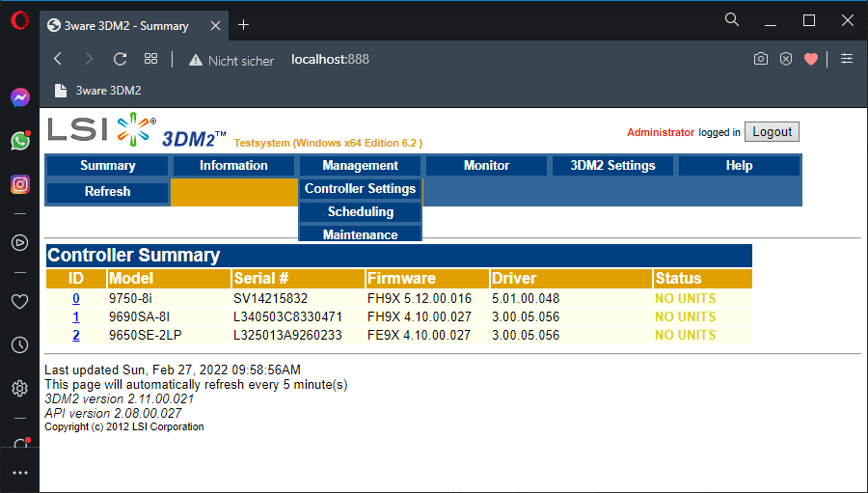This screenshot has width=868, height=493.
Task: Click the red Administrator label
Action: (661, 132)
